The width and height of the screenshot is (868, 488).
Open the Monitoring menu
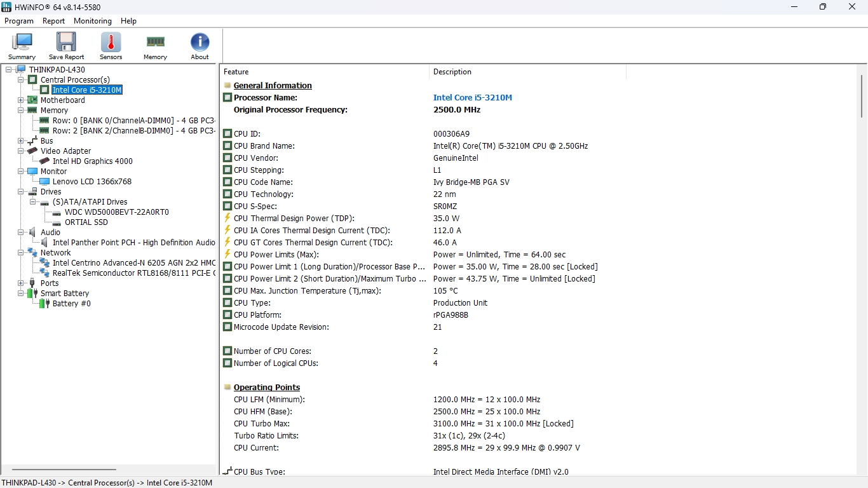coord(93,21)
